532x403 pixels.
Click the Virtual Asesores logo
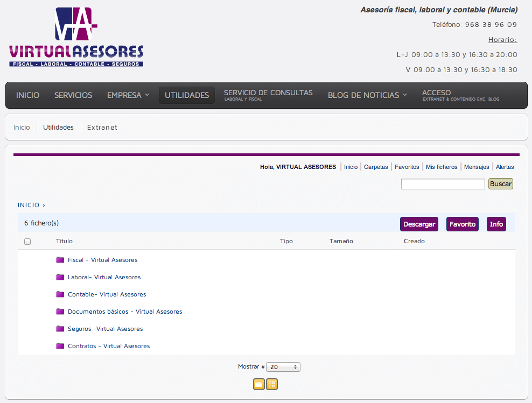tap(76, 37)
